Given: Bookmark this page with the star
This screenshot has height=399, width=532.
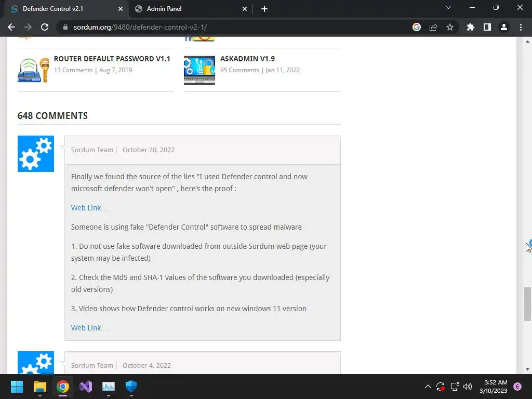Looking at the screenshot, I should (x=450, y=27).
